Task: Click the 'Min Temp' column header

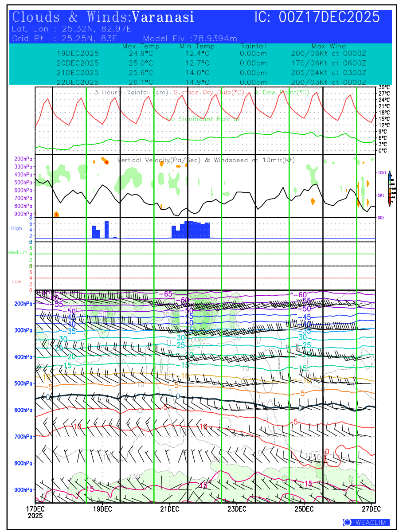Action: pos(197,46)
